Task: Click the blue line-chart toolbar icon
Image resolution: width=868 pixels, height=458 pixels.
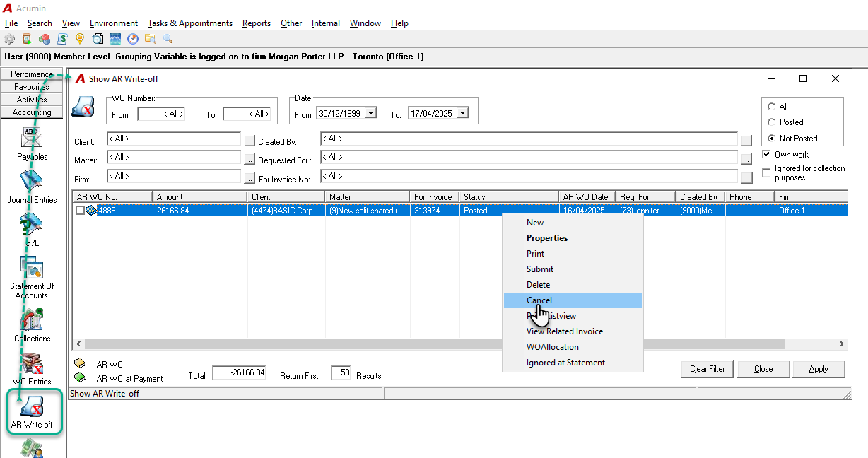Action: [115, 39]
